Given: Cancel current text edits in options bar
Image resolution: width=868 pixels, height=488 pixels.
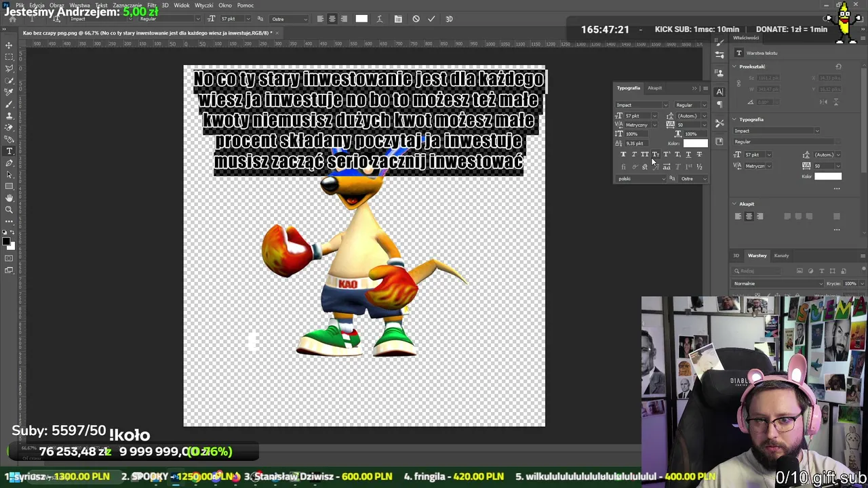Looking at the screenshot, I should point(416,19).
